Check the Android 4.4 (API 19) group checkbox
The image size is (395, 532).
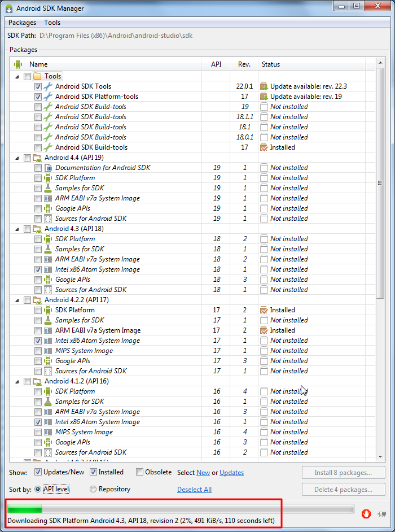(x=27, y=158)
